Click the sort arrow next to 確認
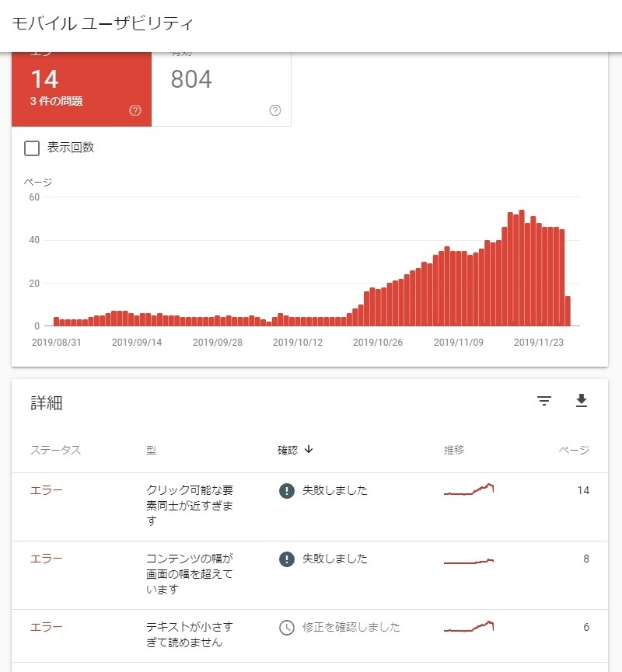 (x=309, y=449)
